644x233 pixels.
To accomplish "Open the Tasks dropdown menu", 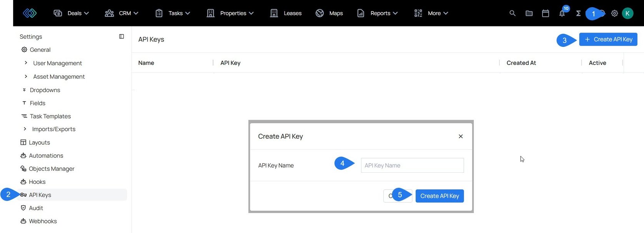I will (173, 13).
